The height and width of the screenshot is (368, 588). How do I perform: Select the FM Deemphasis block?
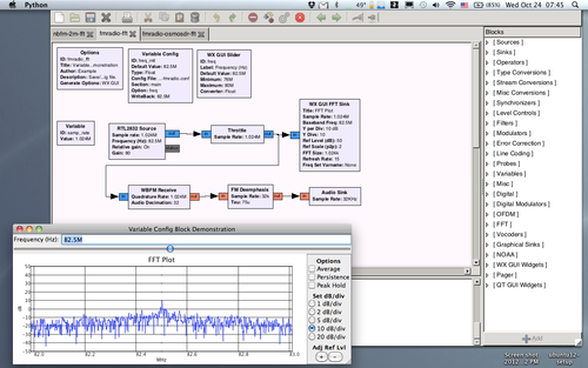pyautogui.click(x=250, y=196)
